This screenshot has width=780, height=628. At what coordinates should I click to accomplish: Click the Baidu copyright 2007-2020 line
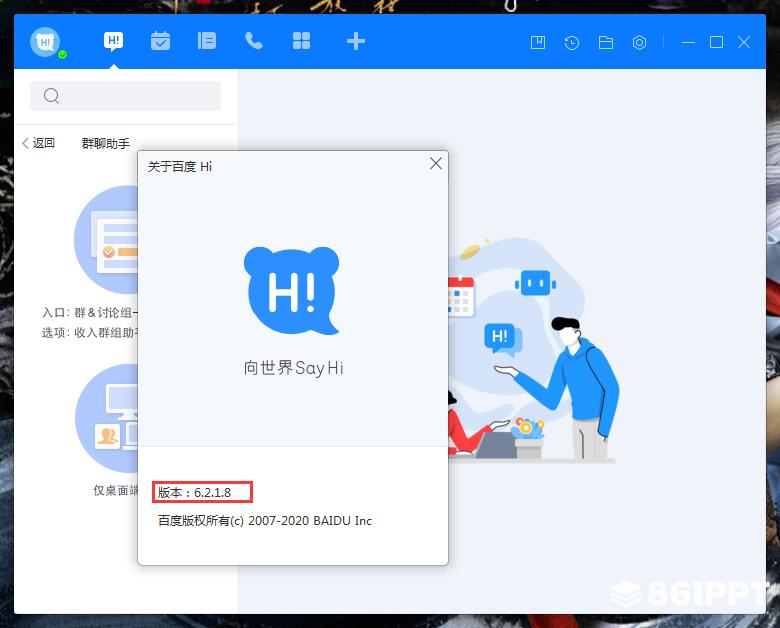(x=265, y=521)
